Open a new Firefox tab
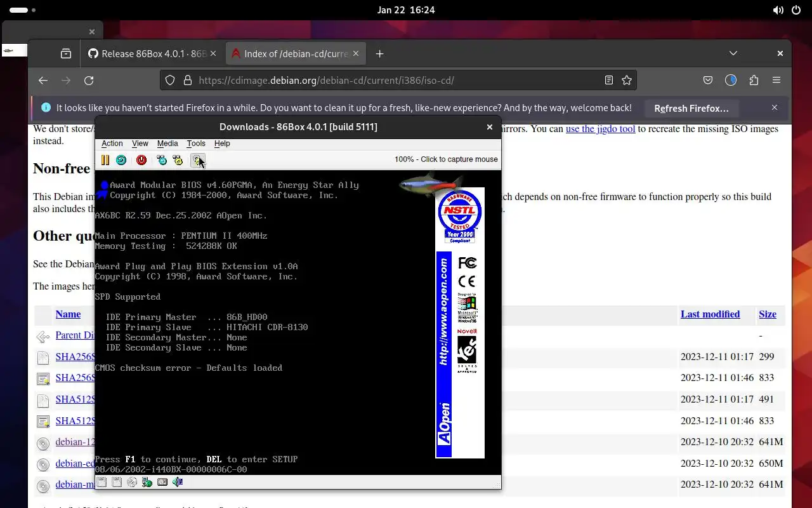This screenshot has width=812, height=508. (379, 54)
